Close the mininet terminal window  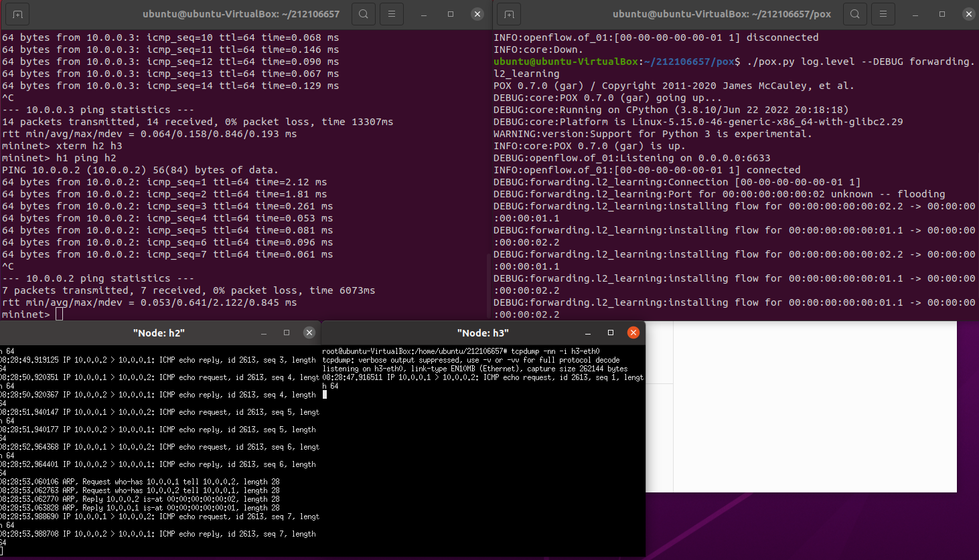[477, 14]
